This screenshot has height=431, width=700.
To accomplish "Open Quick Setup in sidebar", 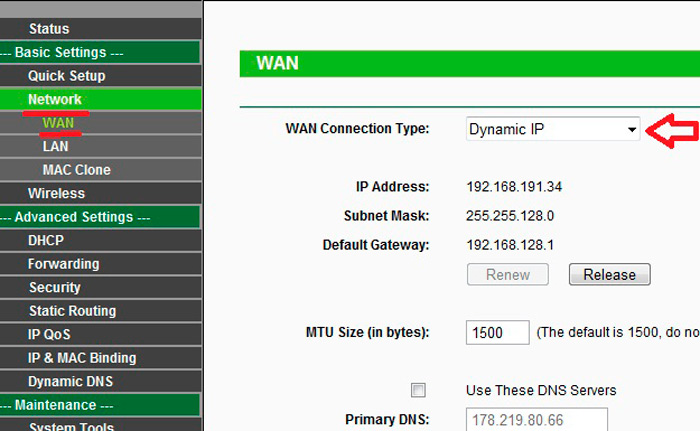I will point(66,76).
